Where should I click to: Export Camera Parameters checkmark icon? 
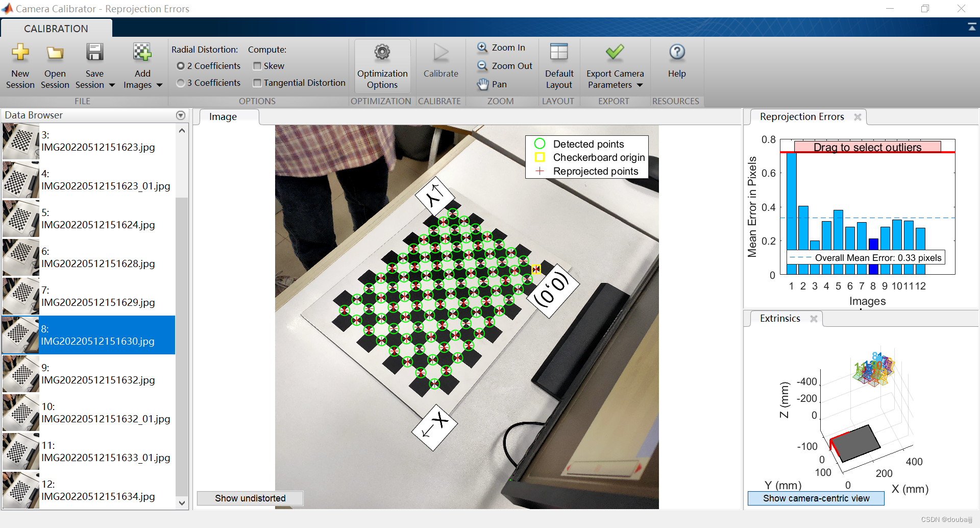(x=615, y=52)
